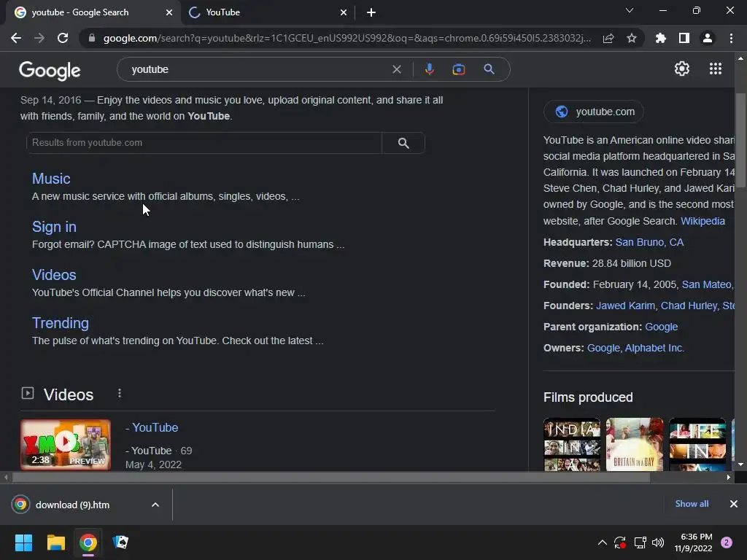Go to the Google logo homepage
Screen dimensions: 747x560
(50, 71)
